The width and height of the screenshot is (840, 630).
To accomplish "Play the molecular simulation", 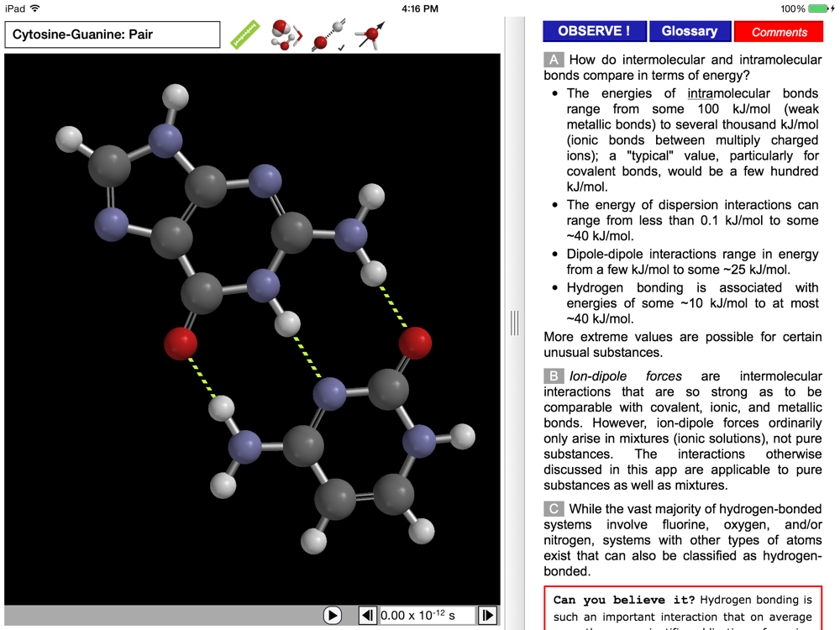I will [333, 615].
